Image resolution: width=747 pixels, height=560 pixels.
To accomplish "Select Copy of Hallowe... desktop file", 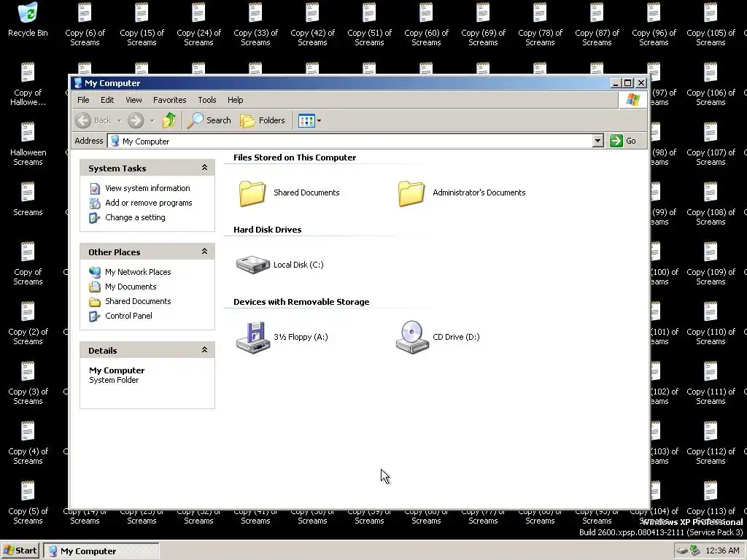I will click(28, 85).
